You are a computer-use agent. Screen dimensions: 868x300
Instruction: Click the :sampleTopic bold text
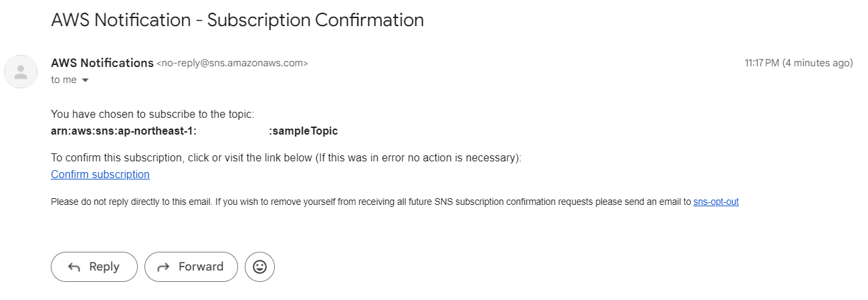304,131
